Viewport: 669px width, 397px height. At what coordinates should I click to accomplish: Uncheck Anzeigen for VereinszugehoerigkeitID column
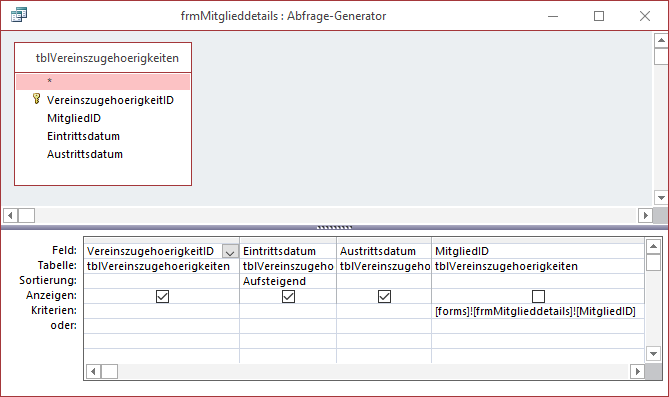pyautogui.click(x=162, y=296)
